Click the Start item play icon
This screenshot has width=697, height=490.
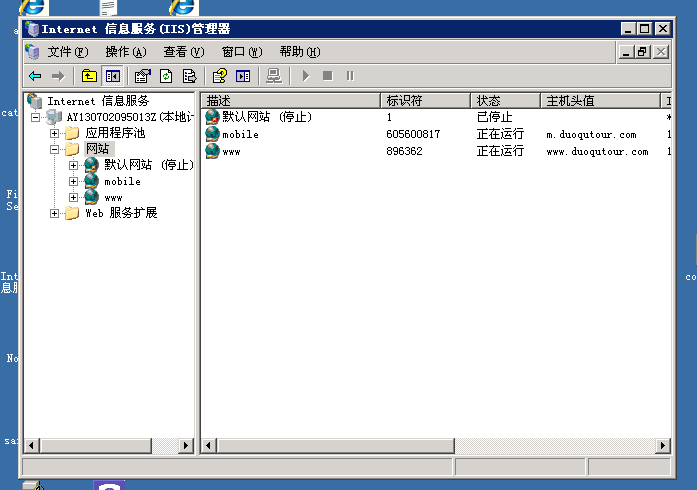click(306, 76)
